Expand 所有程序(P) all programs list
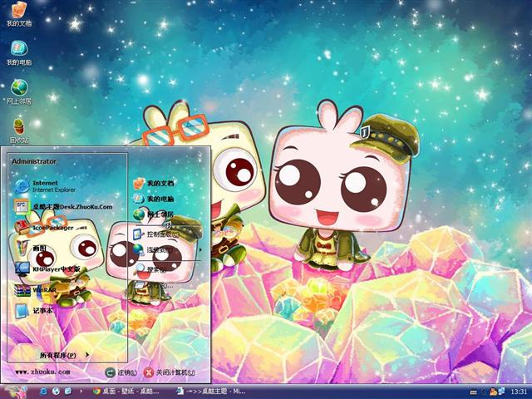Viewport: 532px width, 399px height. click(x=65, y=355)
